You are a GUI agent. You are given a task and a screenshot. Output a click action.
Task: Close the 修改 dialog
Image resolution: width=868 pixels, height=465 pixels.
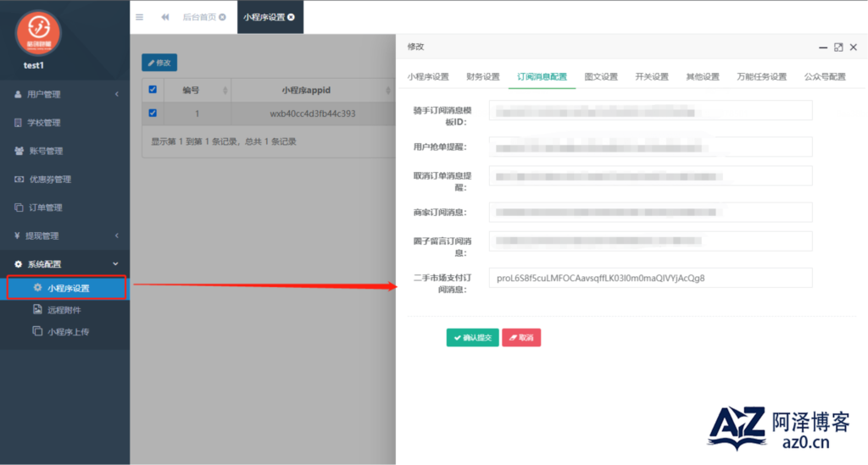(854, 47)
